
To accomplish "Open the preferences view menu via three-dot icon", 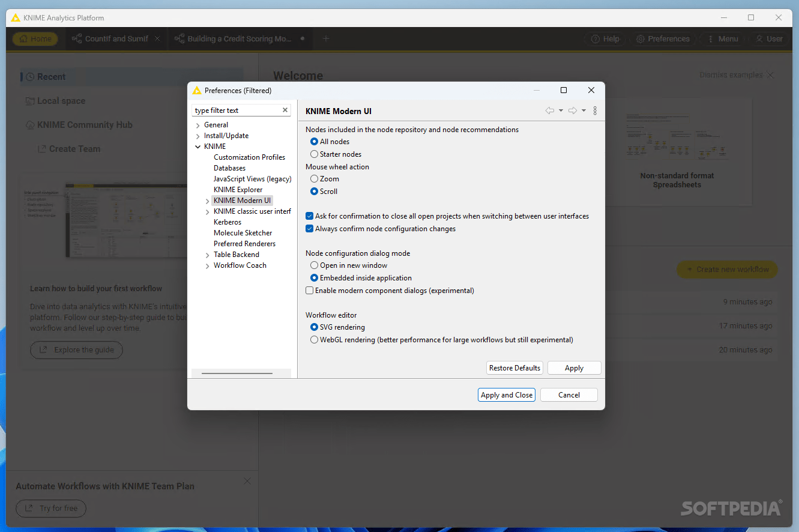I will 595,110.
